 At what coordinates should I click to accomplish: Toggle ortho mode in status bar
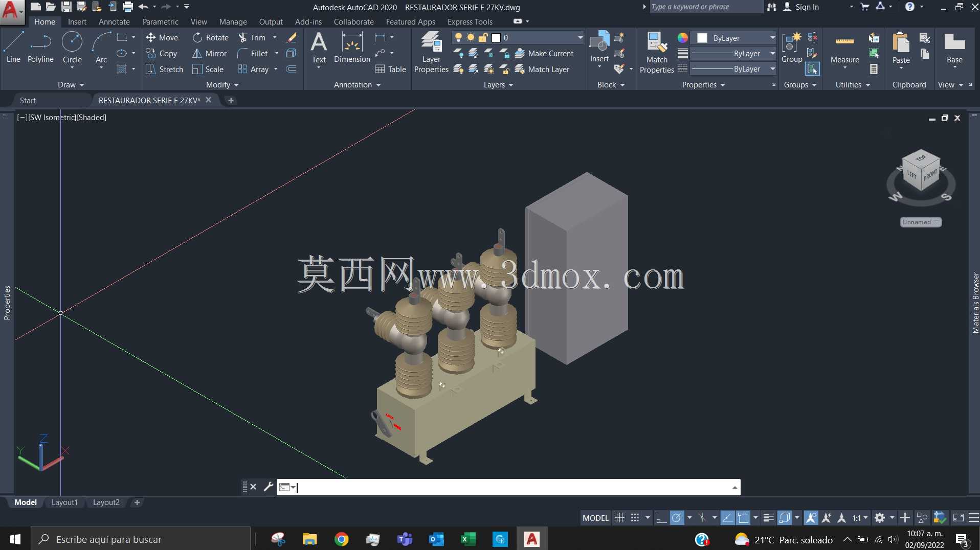point(661,518)
